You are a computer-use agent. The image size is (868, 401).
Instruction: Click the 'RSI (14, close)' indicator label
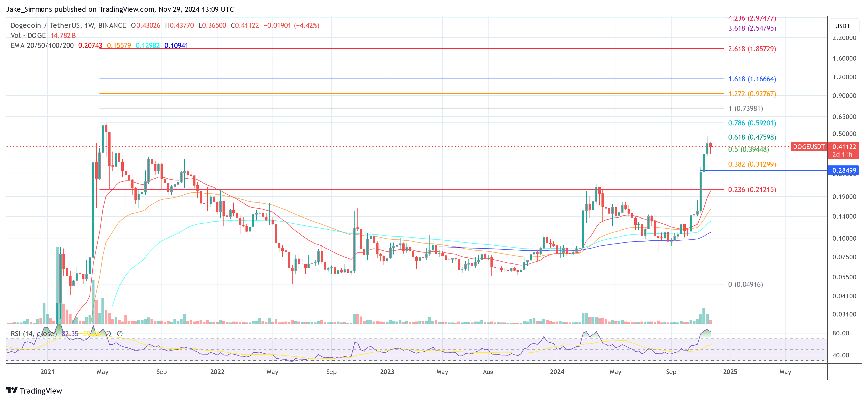pos(34,333)
